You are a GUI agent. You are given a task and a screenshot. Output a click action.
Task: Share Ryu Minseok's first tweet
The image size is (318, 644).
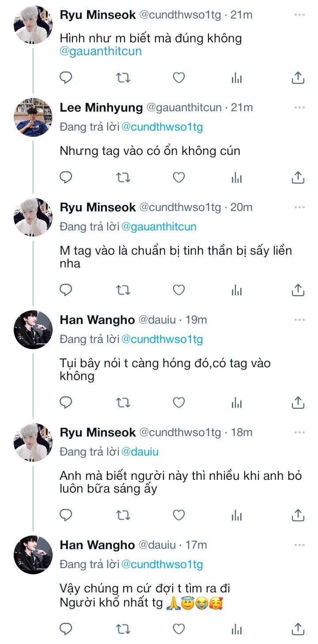tap(298, 78)
